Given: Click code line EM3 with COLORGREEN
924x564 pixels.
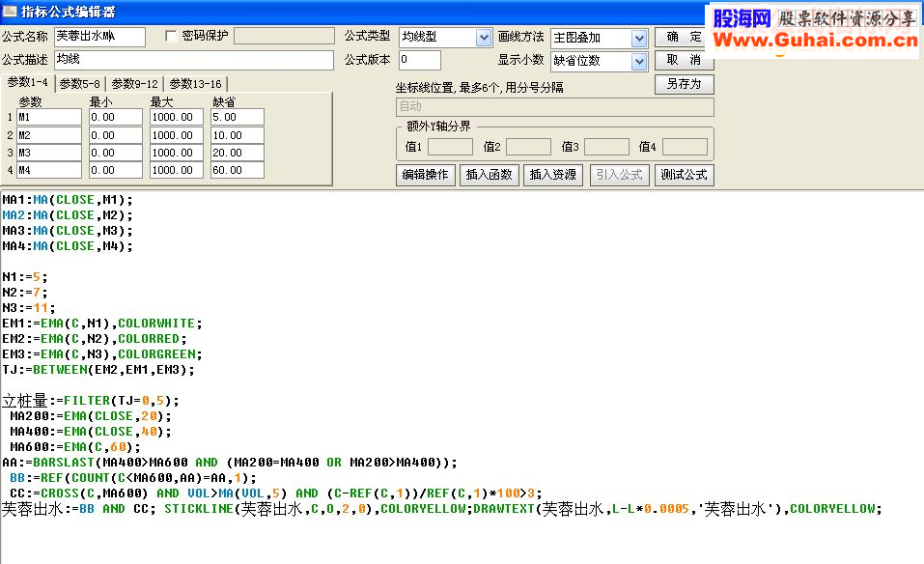Looking at the screenshot, I should [102, 354].
